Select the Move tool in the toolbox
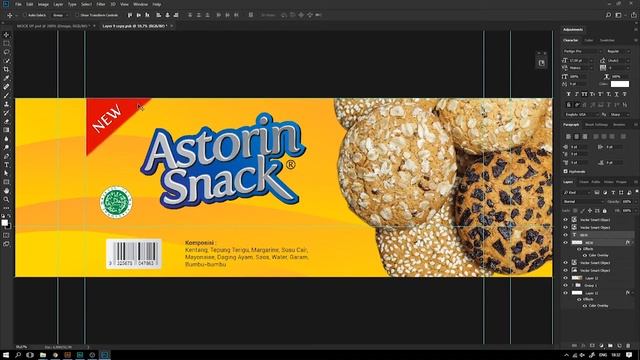The width and height of the screenshot is (640, 360). [6, 35]
